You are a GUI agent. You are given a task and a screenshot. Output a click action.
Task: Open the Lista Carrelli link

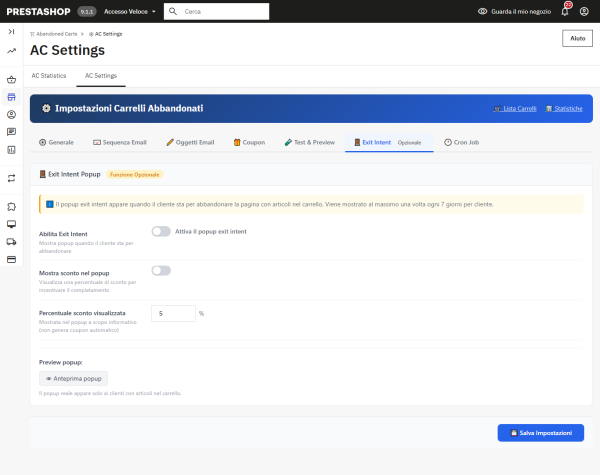[515, 109]
